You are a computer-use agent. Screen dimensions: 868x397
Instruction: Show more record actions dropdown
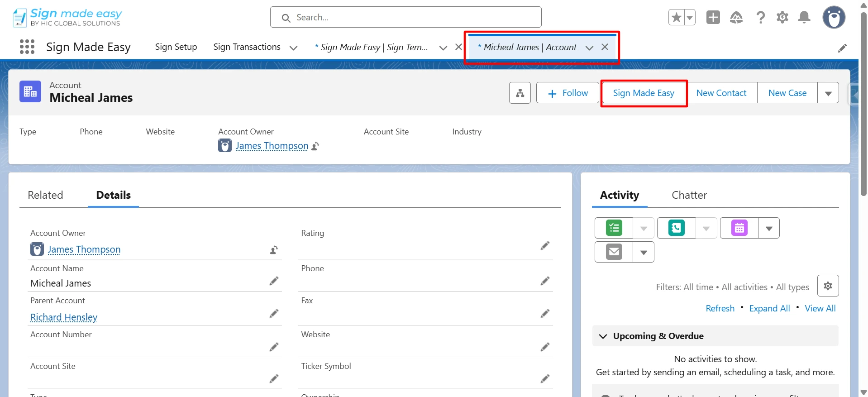pos(828,93)
